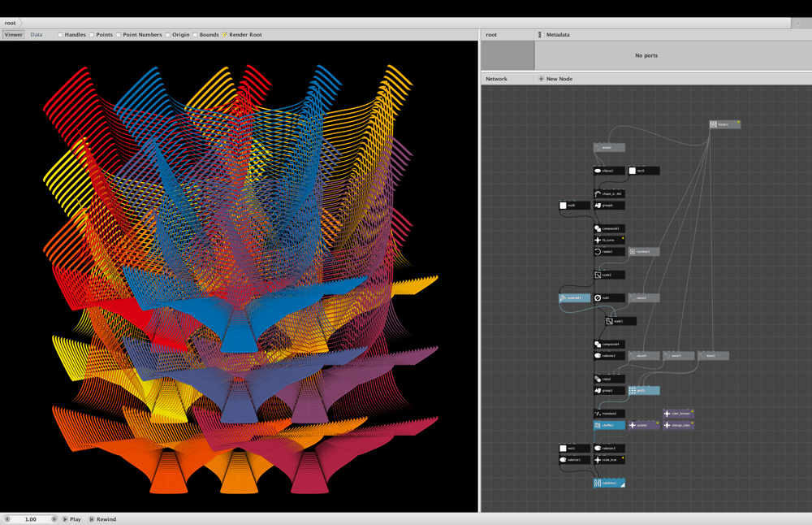Switch to the Data tab
The width and height of the screenshot is (812, 525).
coord(37,35)
